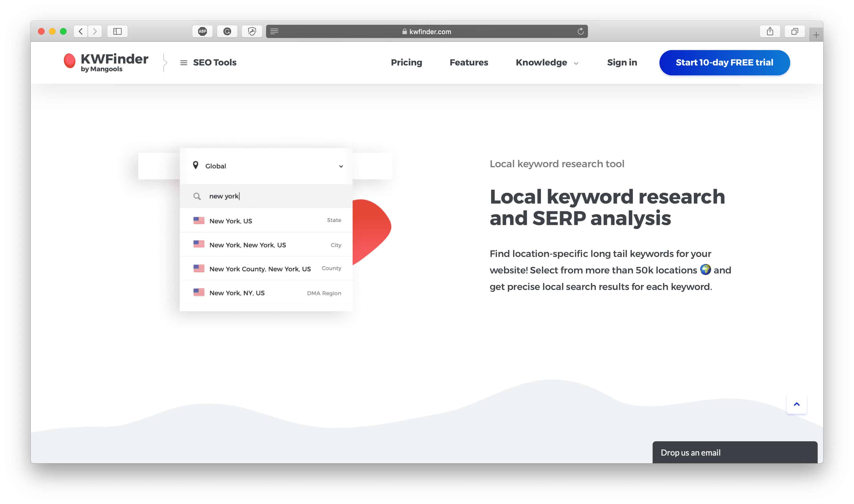Select New York, New York, US City option
Screen dimensions: 854x504
tap(266, 245)
